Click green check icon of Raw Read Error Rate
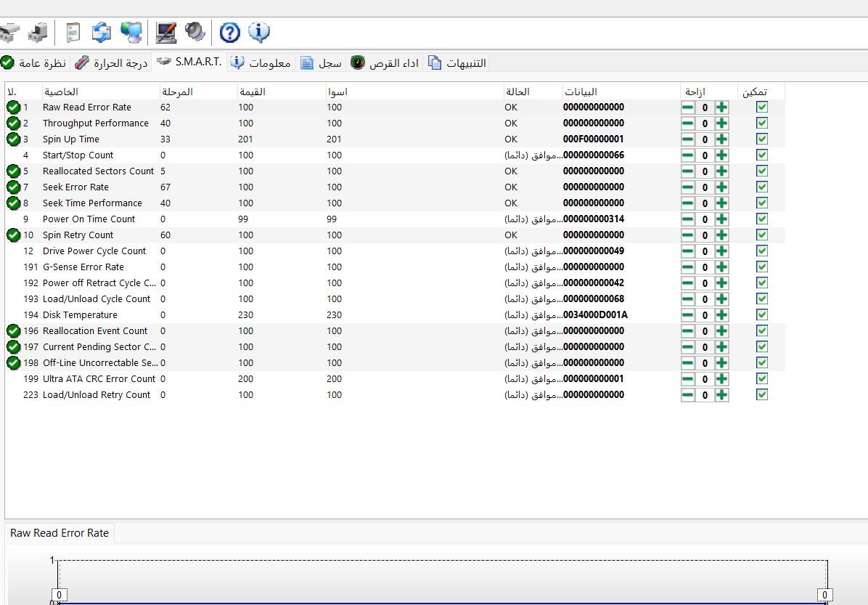The height and width of the screenshot is (605, 868). point(13,107)
